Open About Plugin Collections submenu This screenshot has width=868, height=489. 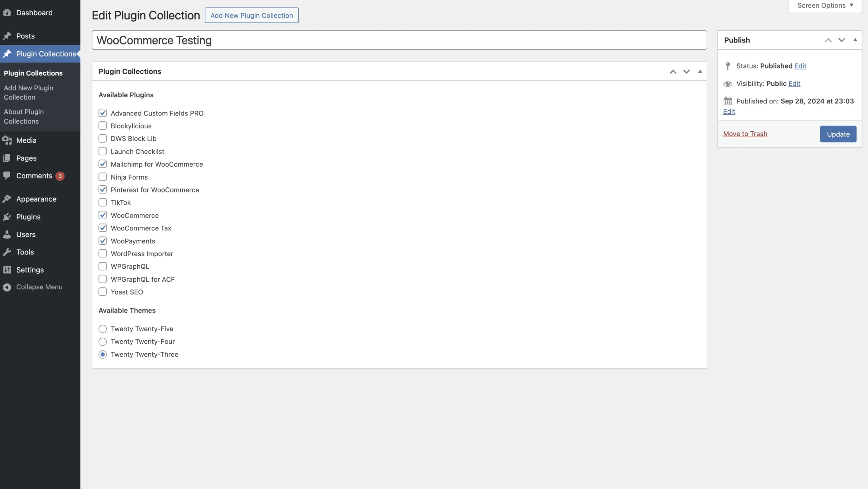pyautogui.click(x=24, y=116)
